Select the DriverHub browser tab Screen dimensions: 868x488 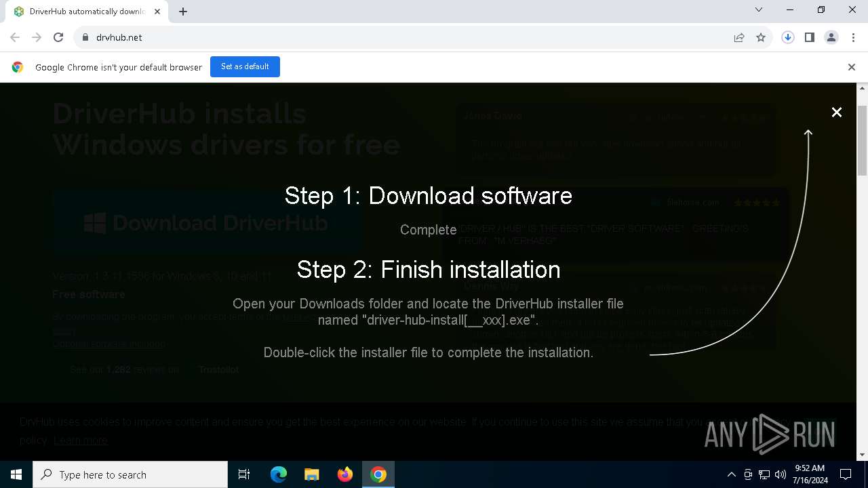click(87, 12)
